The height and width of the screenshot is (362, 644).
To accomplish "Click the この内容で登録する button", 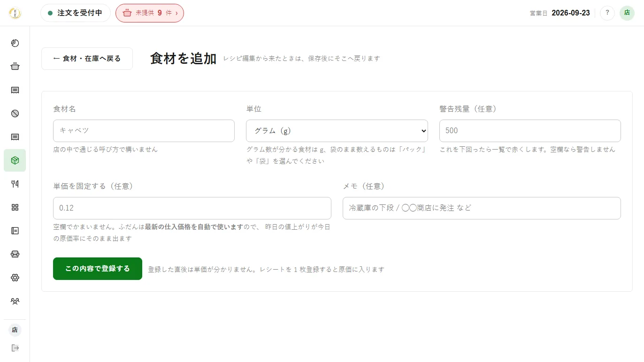I will [98, 269].
